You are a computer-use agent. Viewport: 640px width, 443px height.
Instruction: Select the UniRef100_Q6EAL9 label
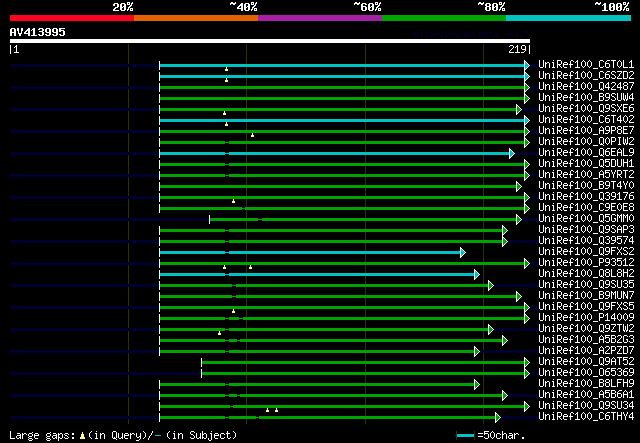click(x=586, y=153)
